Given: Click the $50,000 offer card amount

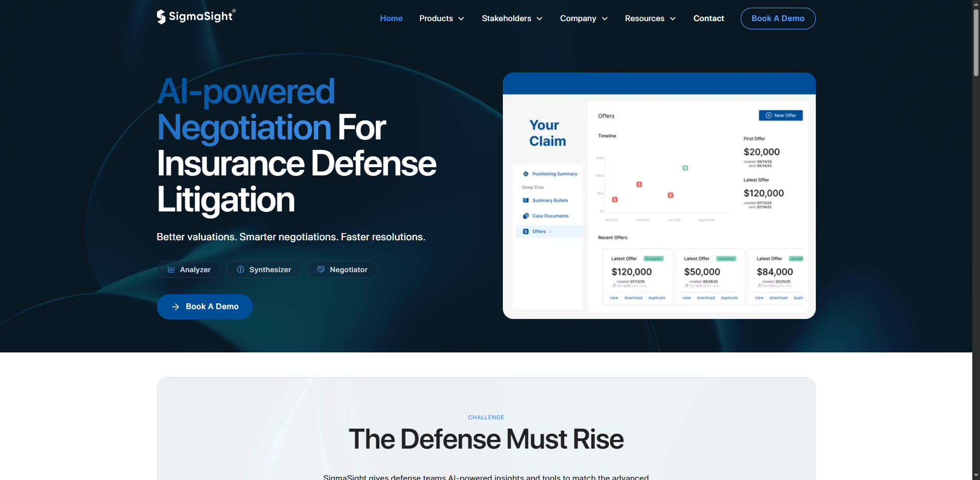Looking at the screenshot, I should pos(702,272).
